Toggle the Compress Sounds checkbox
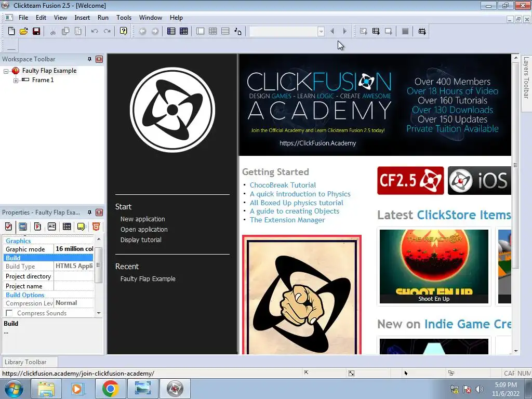 point(9,313)
